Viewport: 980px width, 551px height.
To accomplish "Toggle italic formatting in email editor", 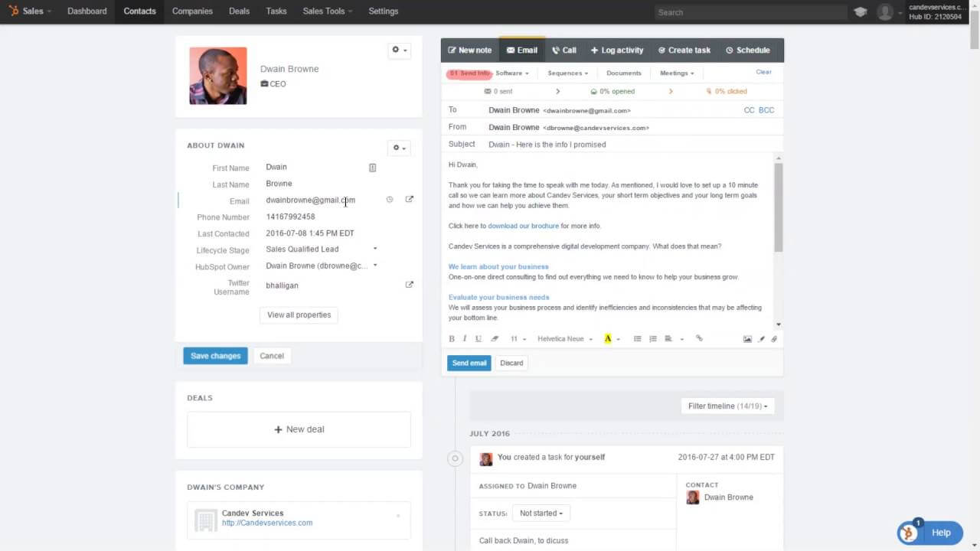I will [465, 338].
